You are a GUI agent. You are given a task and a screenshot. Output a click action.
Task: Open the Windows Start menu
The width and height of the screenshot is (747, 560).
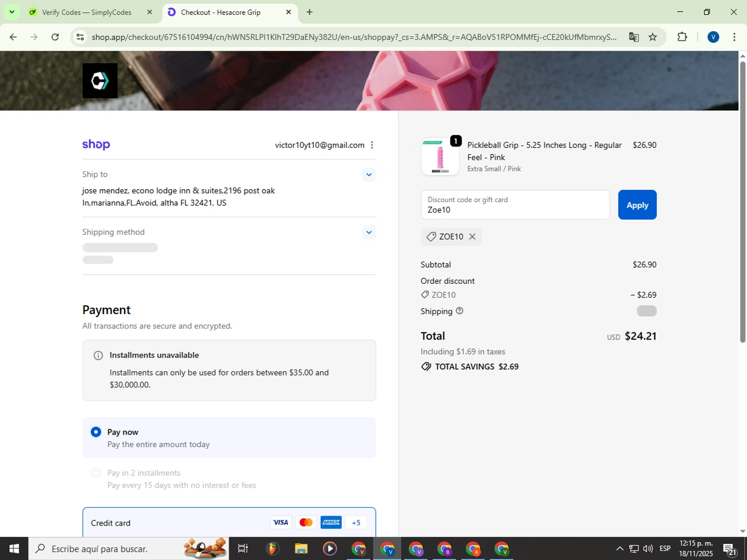14,549
